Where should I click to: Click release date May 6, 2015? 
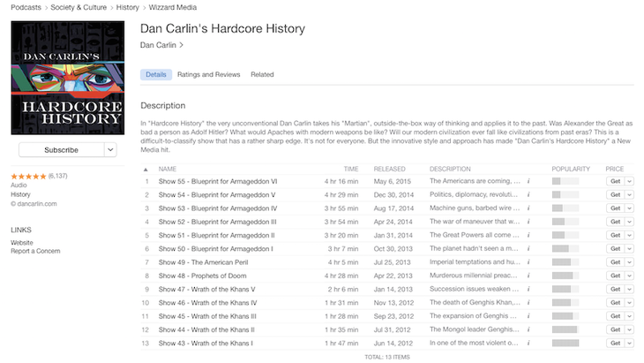click(393, 181)
